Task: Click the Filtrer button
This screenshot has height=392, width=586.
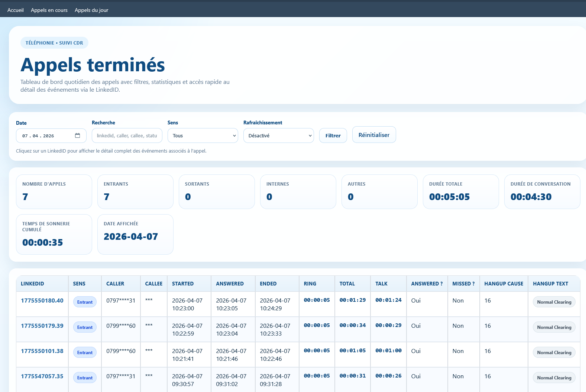Action: pos(333,135)
